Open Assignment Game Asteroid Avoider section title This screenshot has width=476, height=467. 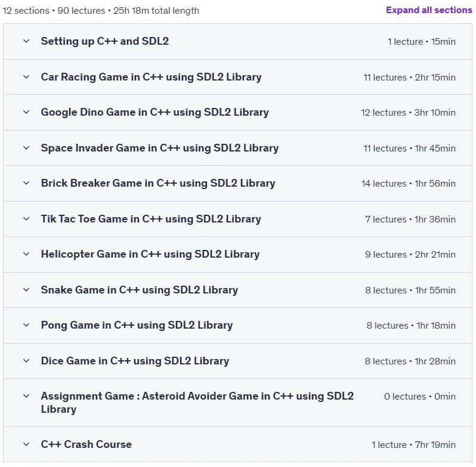(197, 403)
